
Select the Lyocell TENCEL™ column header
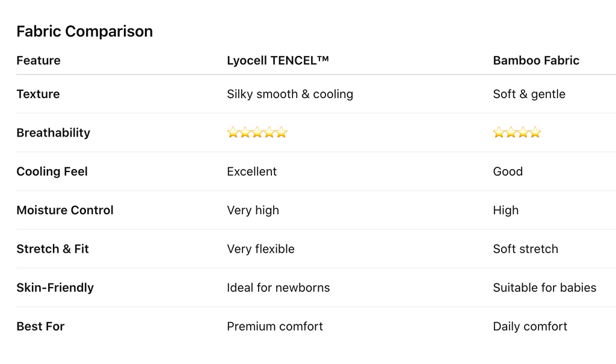(x=278, y=60)
